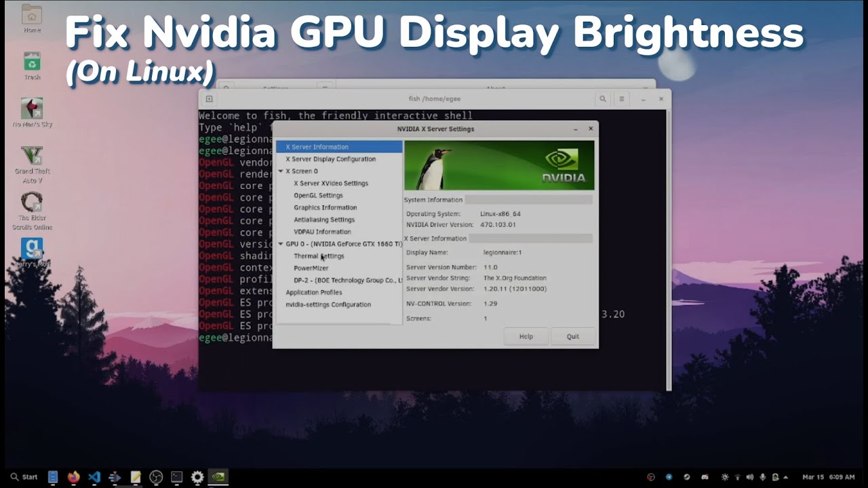Open Antialiasing Settings page
This screenshot has width=868, height=488.
(324, 220)
